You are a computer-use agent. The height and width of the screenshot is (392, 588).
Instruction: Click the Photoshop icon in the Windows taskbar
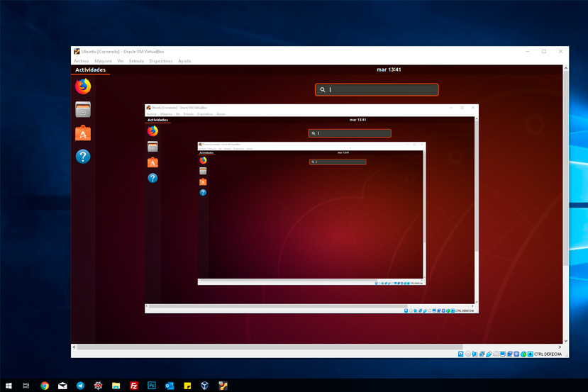152,386
